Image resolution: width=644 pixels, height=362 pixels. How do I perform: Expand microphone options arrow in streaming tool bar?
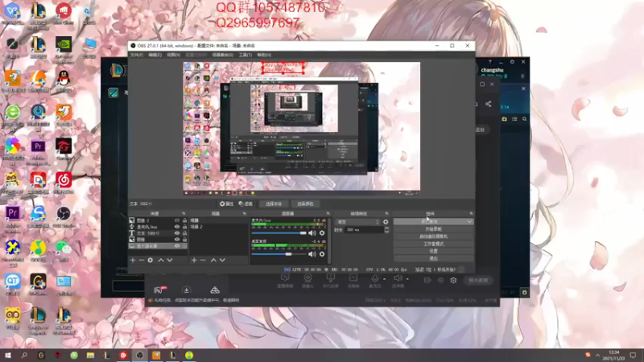coord(385,279)
